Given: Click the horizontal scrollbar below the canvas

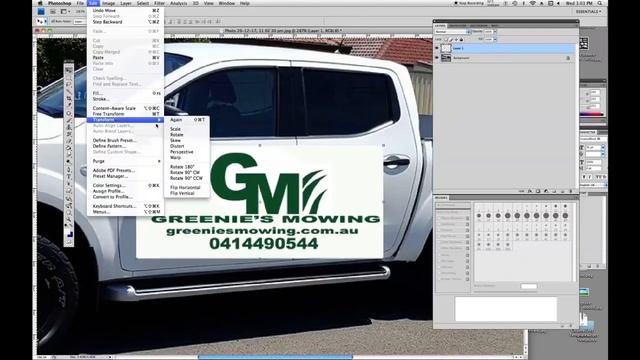Looking at the screenshot, I should click(276, 357).
